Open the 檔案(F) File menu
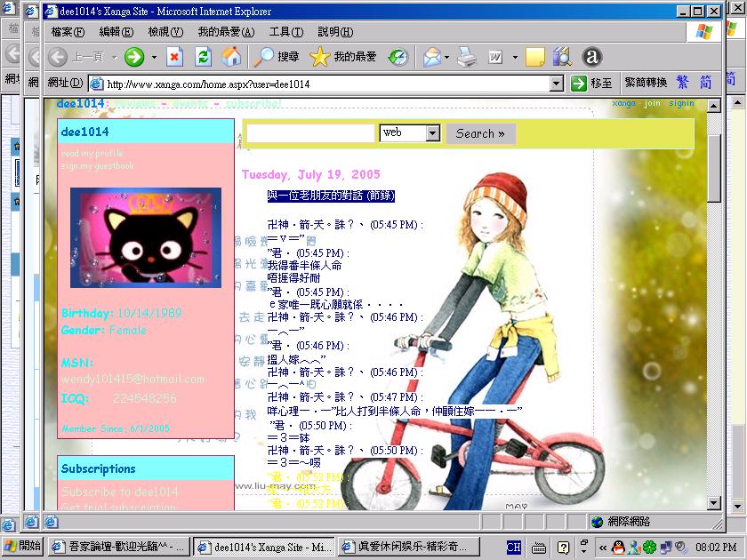The image size is (747, 560). [x=68, y=32]
